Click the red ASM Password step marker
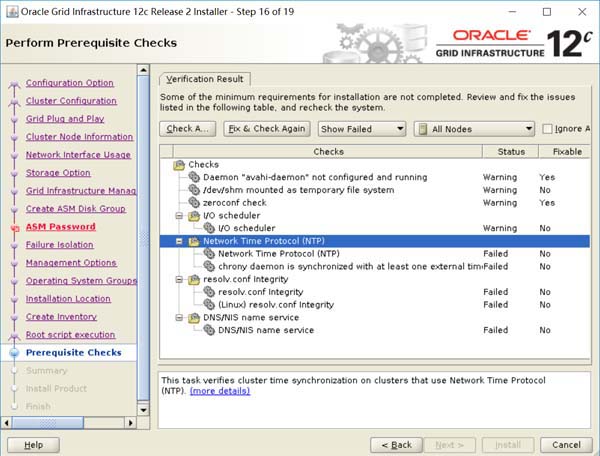 [x=15, y=228]
